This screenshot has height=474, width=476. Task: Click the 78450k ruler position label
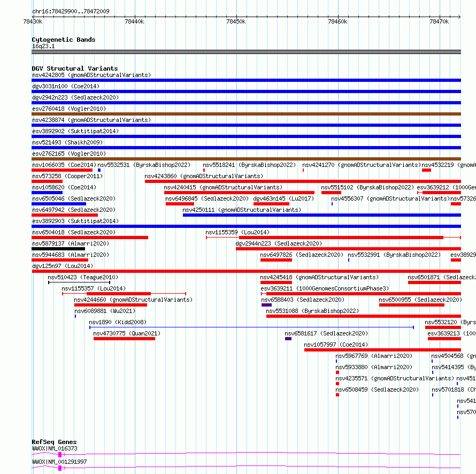pyautogui.click(x=236, y=21)
